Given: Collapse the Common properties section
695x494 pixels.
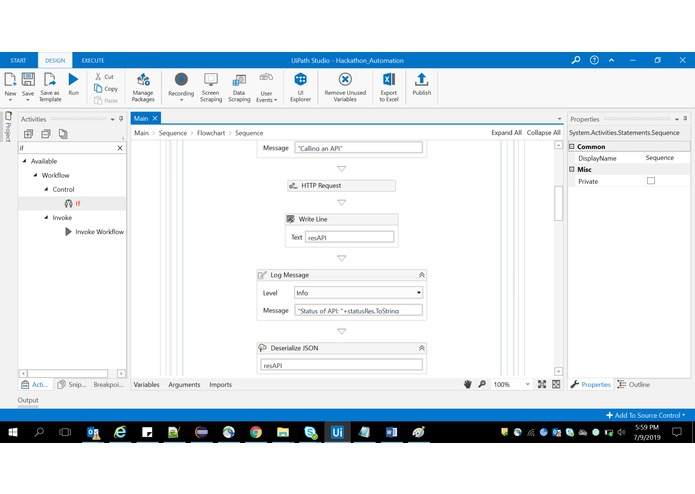Looking at the screenshot, I should pos(572,146).
